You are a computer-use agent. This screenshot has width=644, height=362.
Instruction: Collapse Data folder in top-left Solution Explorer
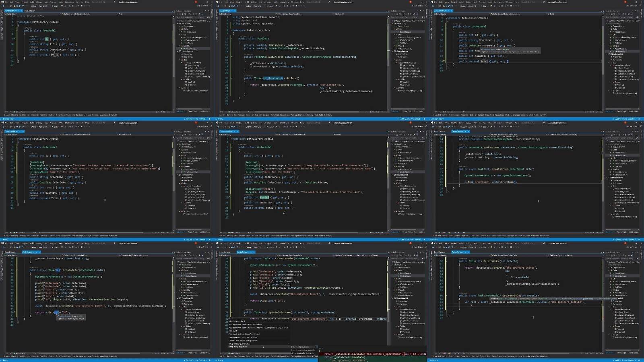(x=180, y=29)
